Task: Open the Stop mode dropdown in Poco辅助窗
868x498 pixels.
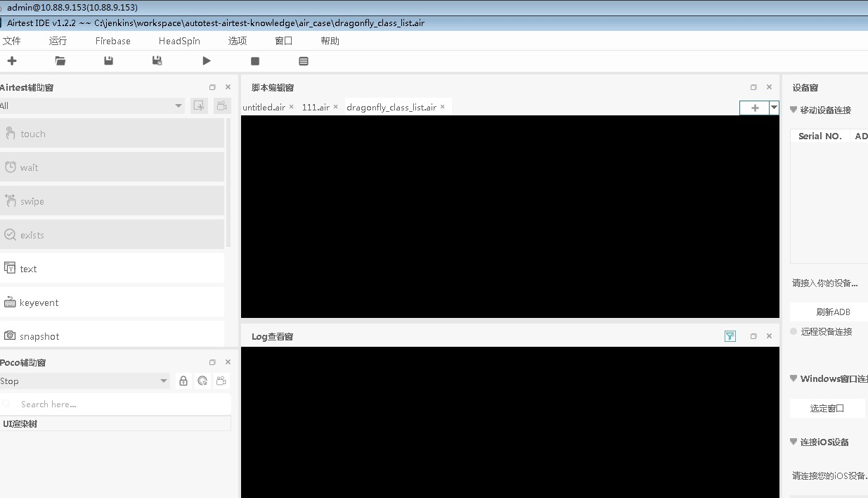Action: tap(85, 381)
